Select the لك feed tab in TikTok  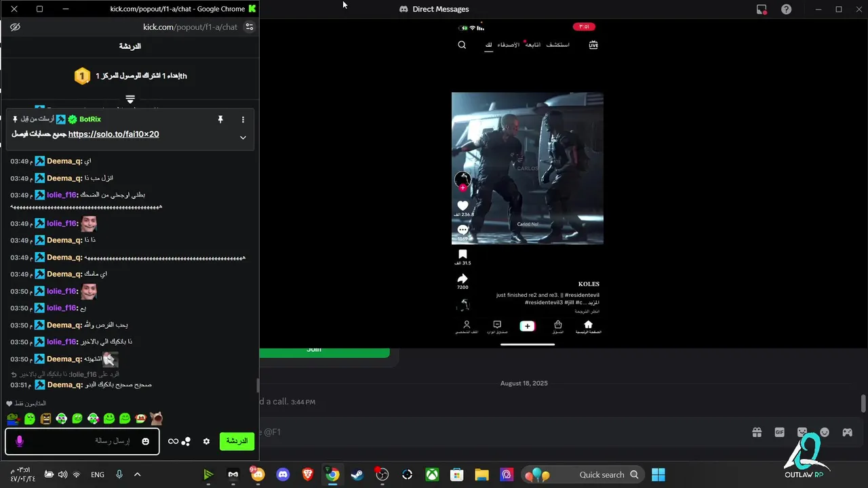pos(488,45)
